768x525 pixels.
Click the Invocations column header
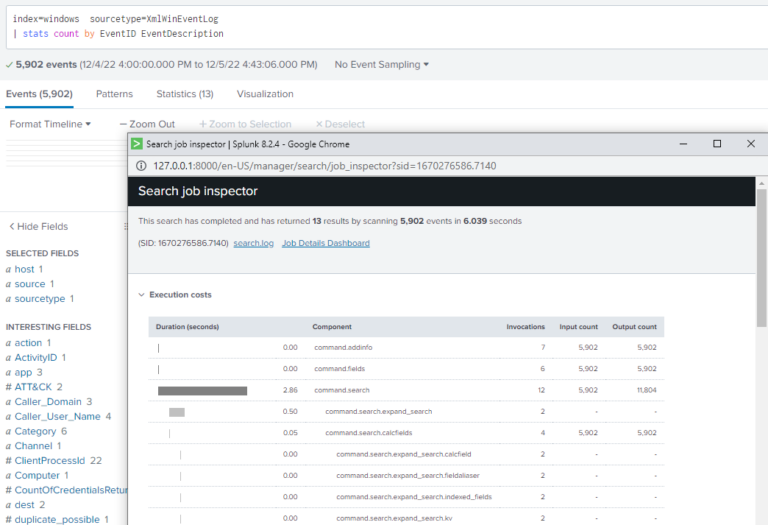click(x=526, y=327)
